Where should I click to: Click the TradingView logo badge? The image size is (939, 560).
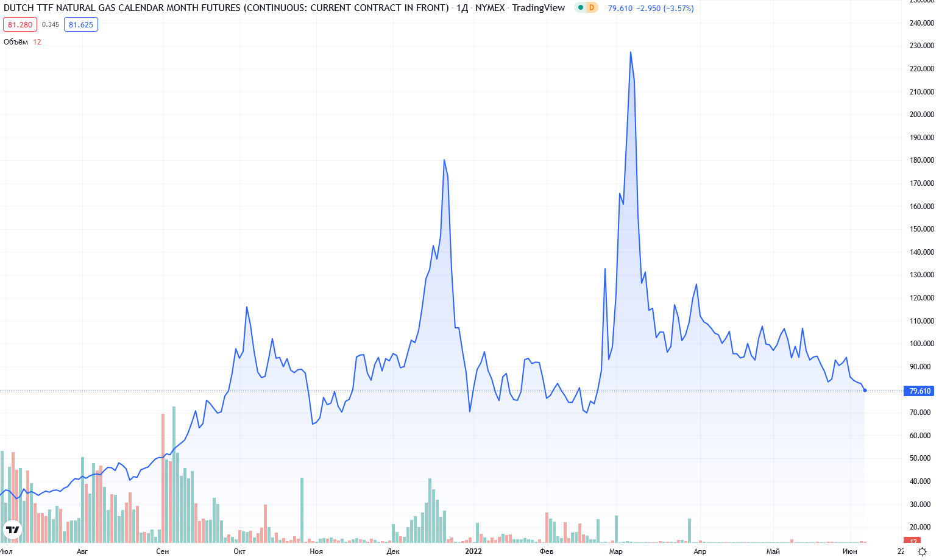tap(12, 530)
